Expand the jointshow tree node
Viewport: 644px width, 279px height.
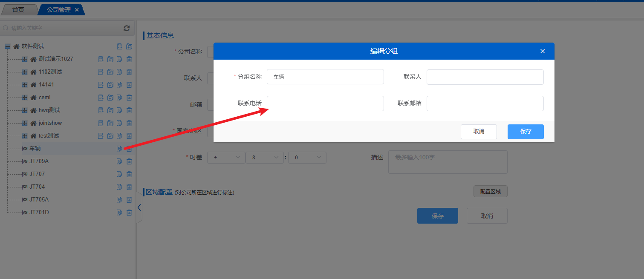tap(25, 123)
